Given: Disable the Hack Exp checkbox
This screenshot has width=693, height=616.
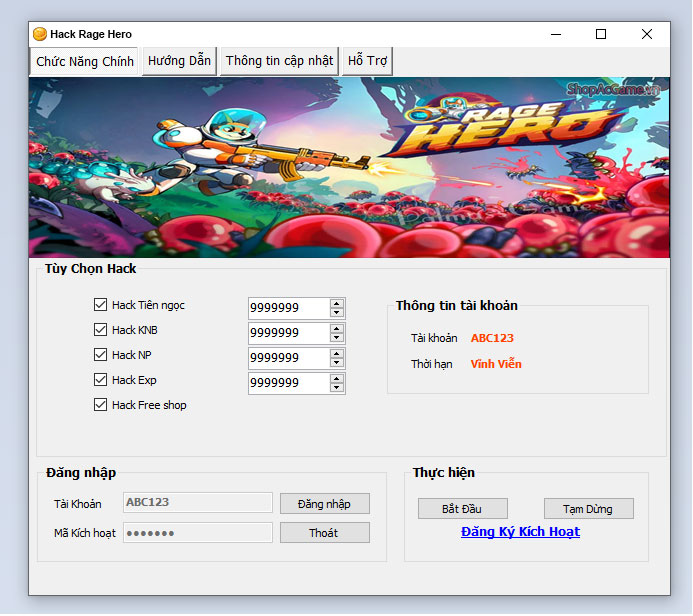Looking at the screenshot, I should [x=100, y=380].
